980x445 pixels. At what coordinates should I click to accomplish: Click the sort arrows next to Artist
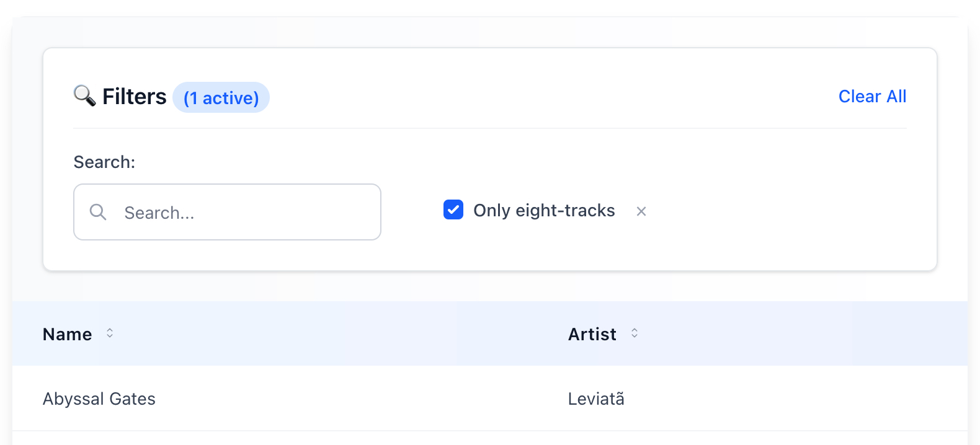point(635,333)
